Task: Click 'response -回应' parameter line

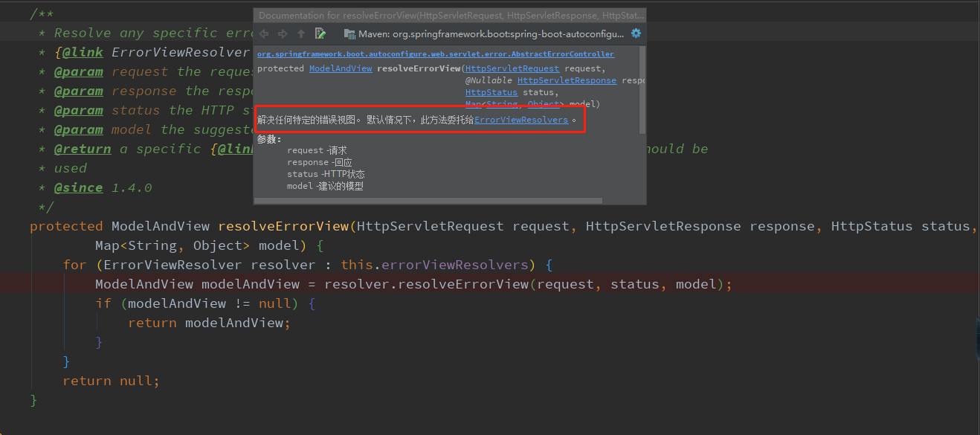Action: [x=320, y=162]
